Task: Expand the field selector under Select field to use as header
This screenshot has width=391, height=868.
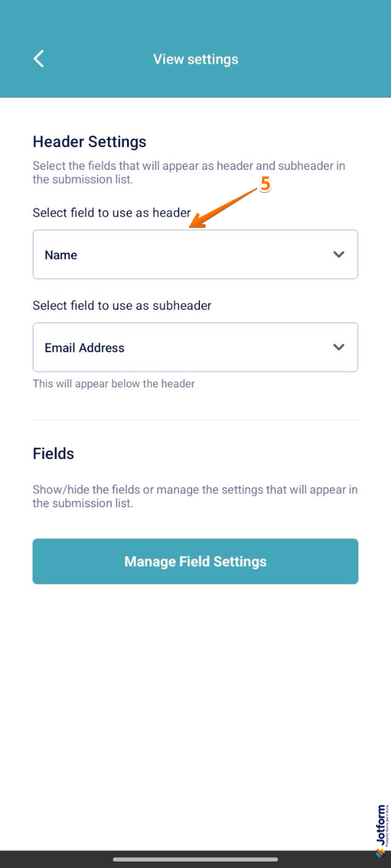Action: pyautogui.click(x=195, y=255)
